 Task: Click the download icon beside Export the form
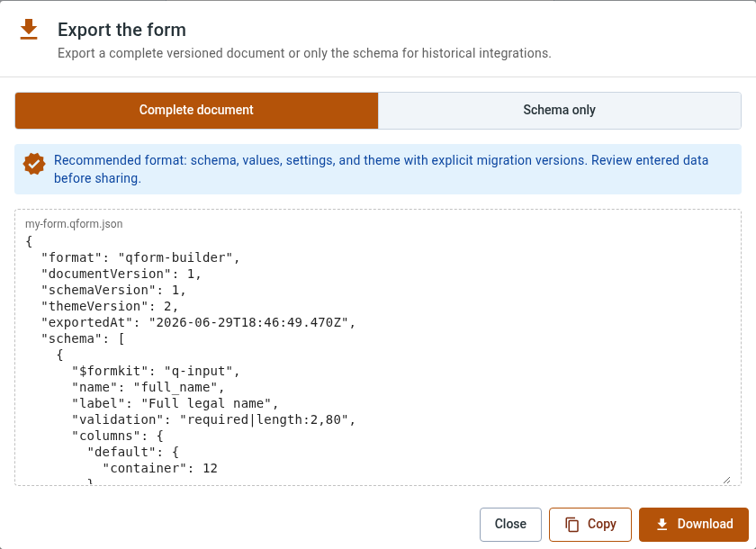(x=29, y=30)
